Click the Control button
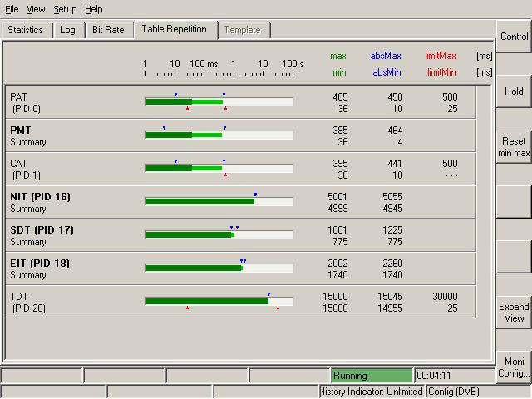532x399 pixels. 514,37
